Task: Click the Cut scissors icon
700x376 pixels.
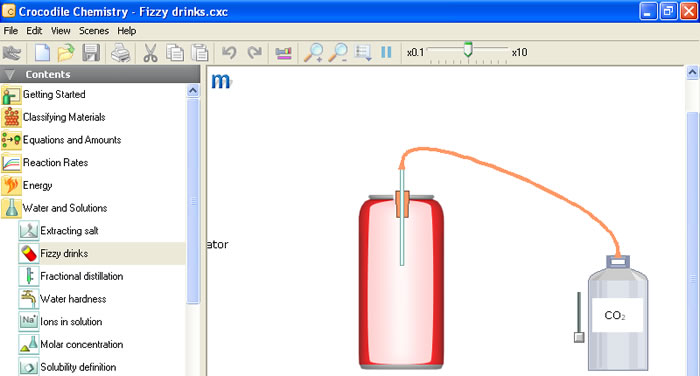Action: [x=150, y=53]
